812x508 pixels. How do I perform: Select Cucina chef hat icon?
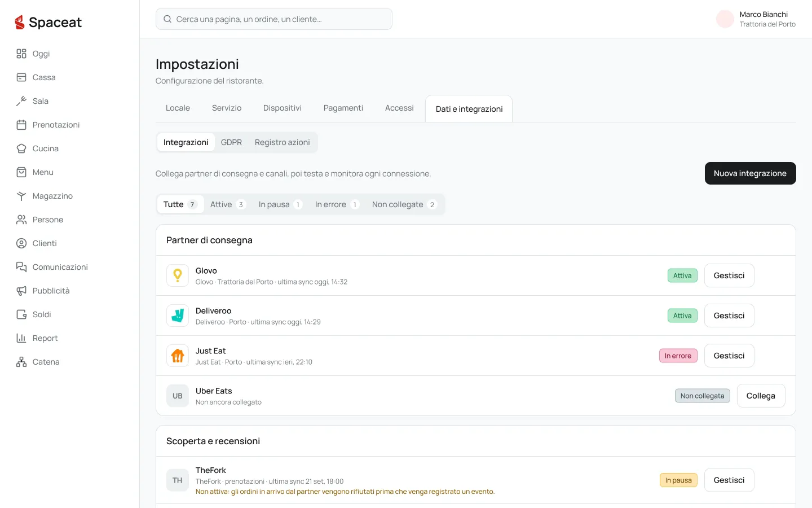[x=21, y=148]
